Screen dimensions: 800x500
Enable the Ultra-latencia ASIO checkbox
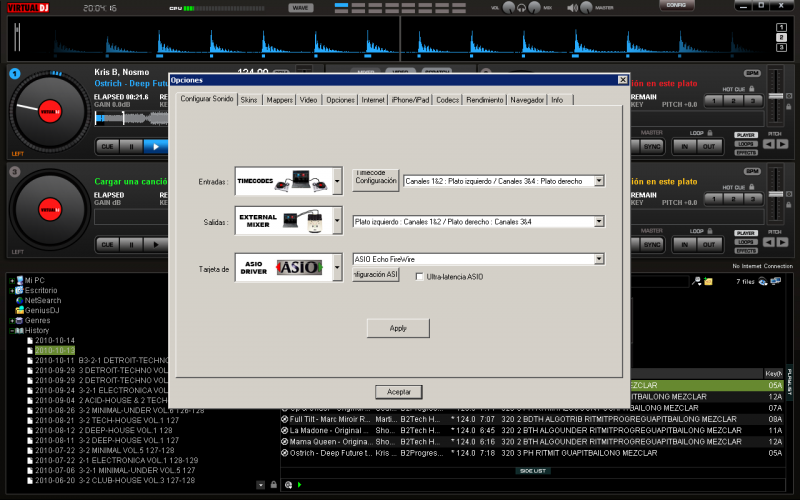[x=420, y=277]
